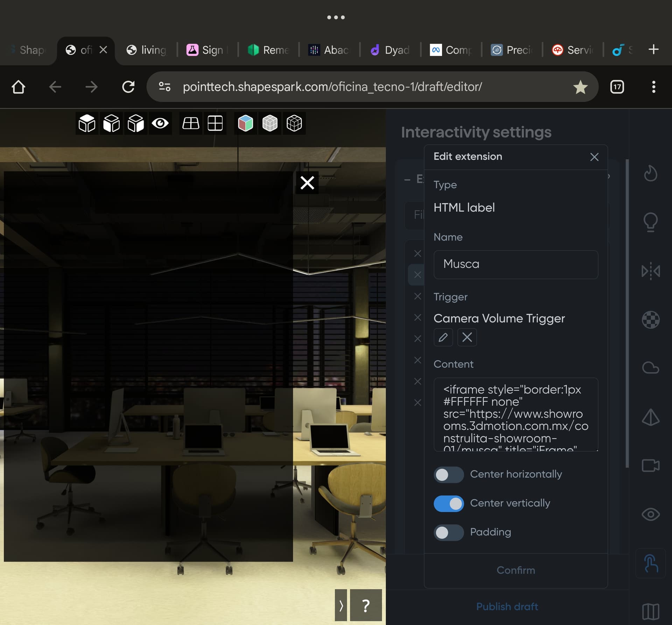Open the checkered sphere materials panel
Image resolution: width=672 pixels, height=625 pixels.
[650, 320]
